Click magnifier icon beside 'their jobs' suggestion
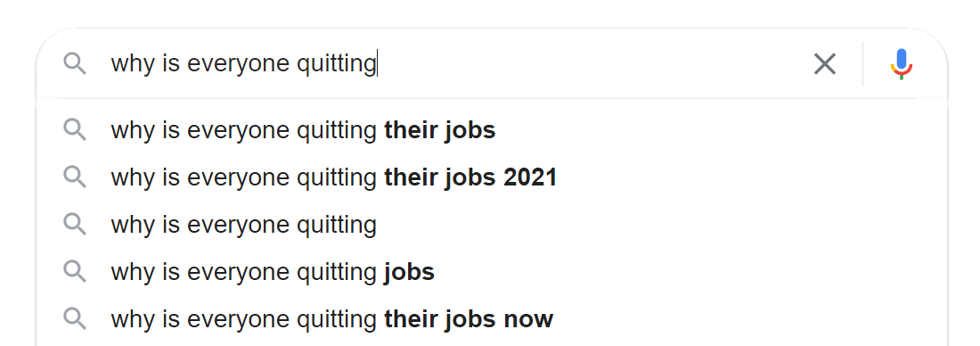This screenshot has height=346, width=980. click(x=74, y=129)
